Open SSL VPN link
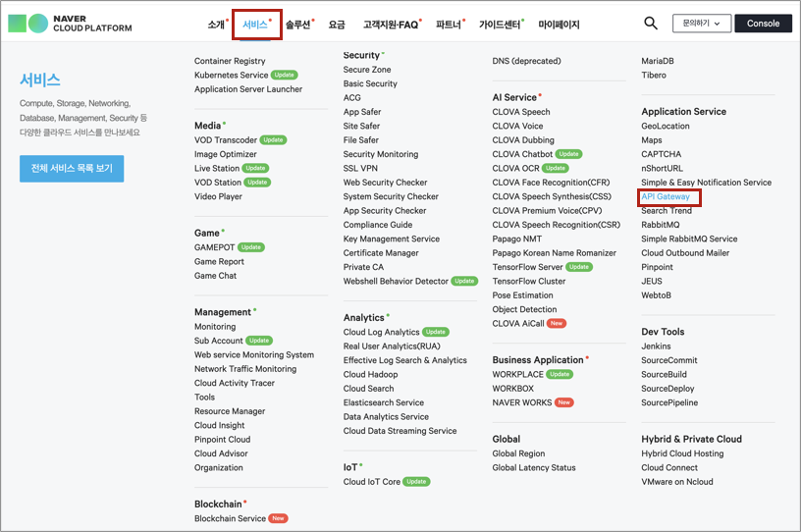This screenshot has width=801, height=532. click(360, 168)
